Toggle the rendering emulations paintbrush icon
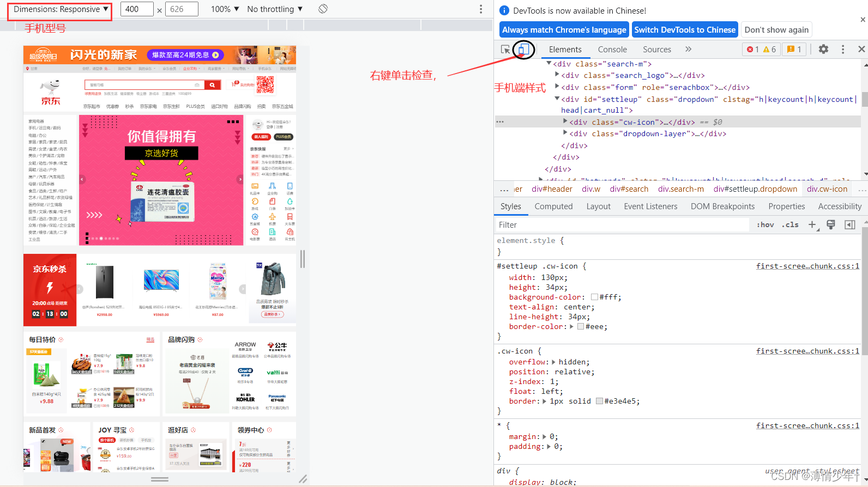The width and height of the screenshot is (868, 487). [x=831, y=224]
